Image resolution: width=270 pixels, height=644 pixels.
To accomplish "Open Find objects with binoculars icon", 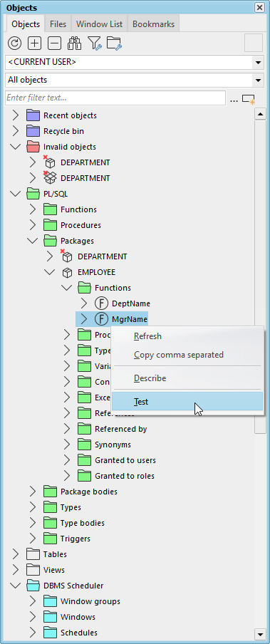I will 75,43.
